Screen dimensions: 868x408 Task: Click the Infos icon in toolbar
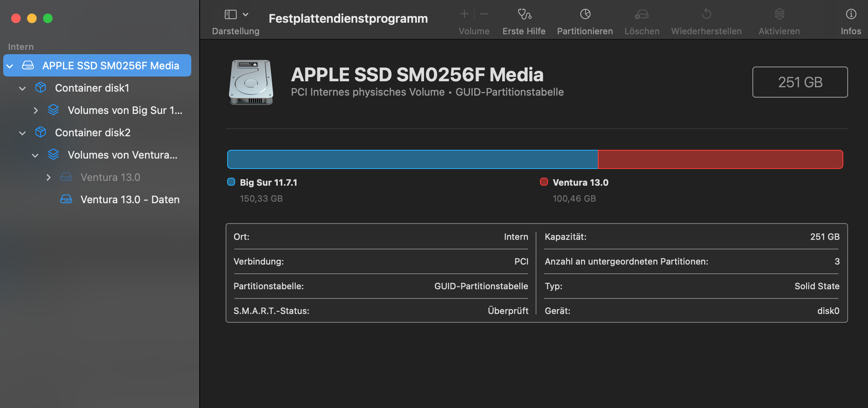pos(851,15)
